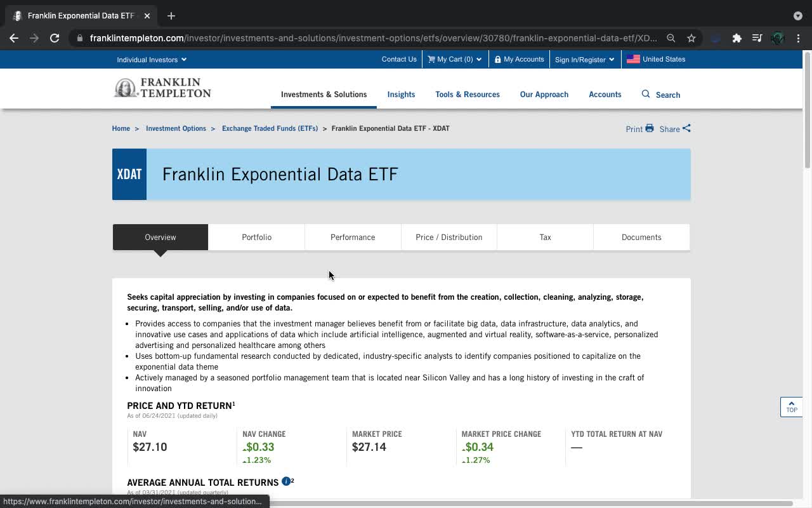Click the Franklin Exponential Data ETF heading

280,174
